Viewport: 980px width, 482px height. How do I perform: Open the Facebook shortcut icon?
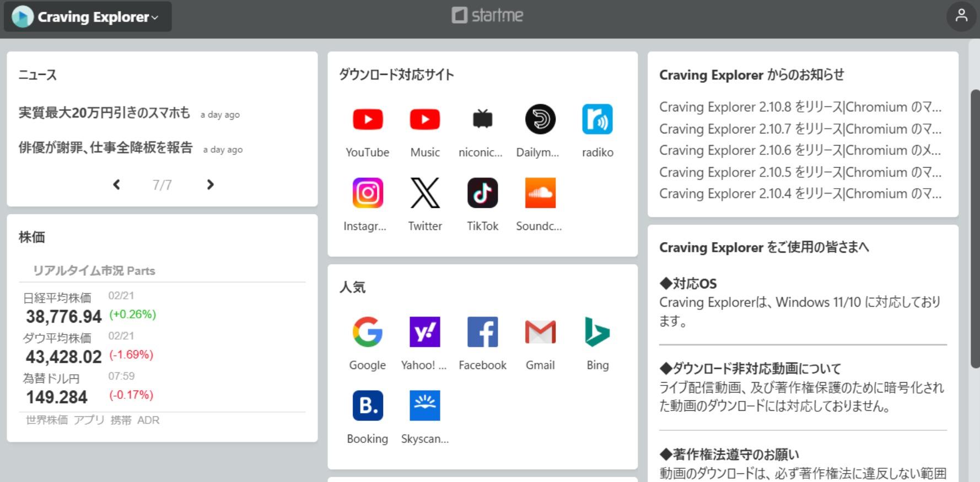point(482,332)
